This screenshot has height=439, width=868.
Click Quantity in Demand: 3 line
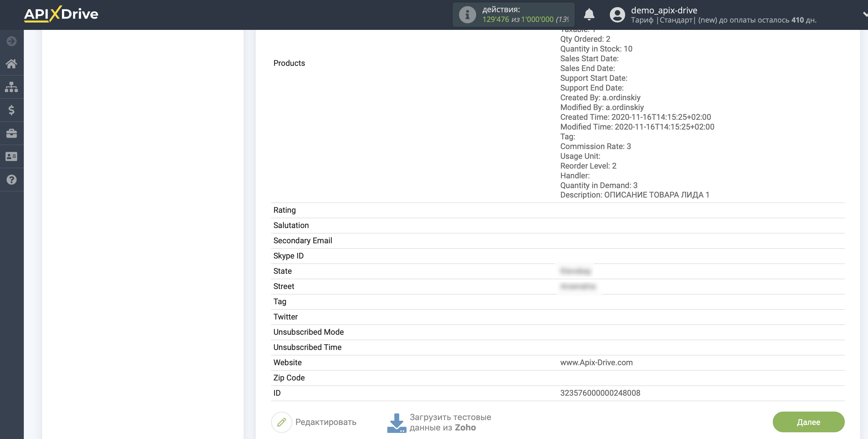click(599, 185)
